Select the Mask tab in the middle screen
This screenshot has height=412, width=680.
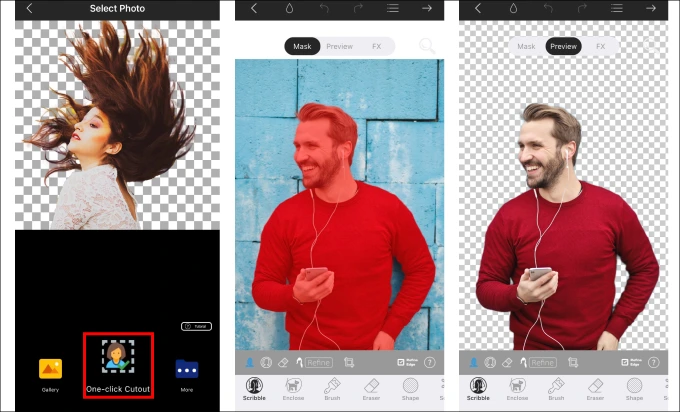302,46
